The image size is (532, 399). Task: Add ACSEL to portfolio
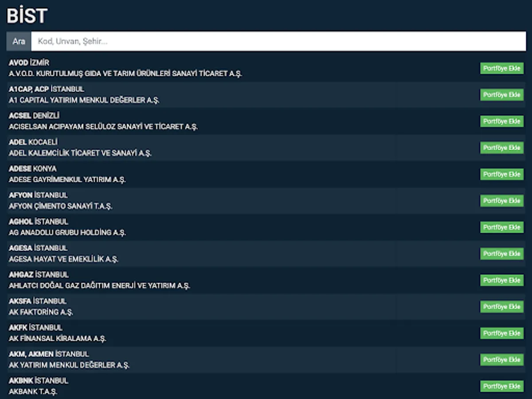(x=502, y=121)
